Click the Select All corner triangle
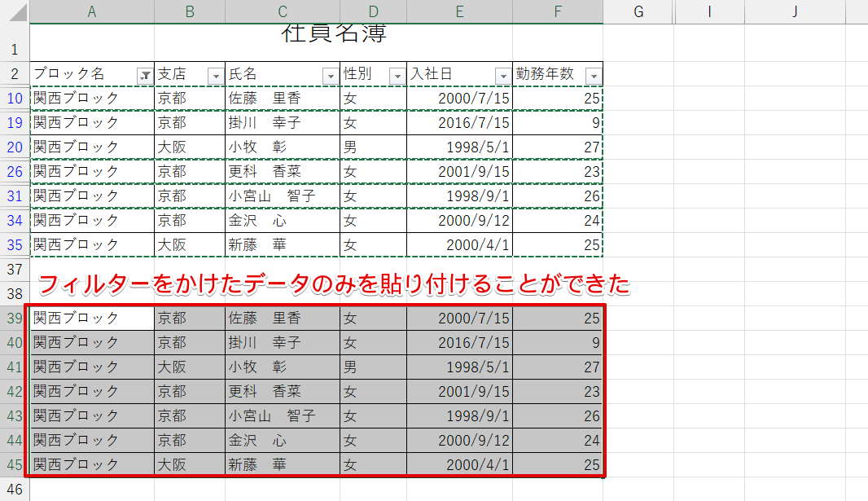This screenshot has height=501, width=868. pyautogui.click(x=16, y=11)
